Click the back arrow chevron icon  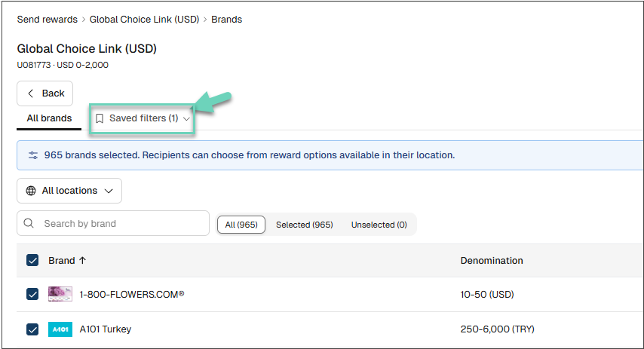click(x=30, y=93)
